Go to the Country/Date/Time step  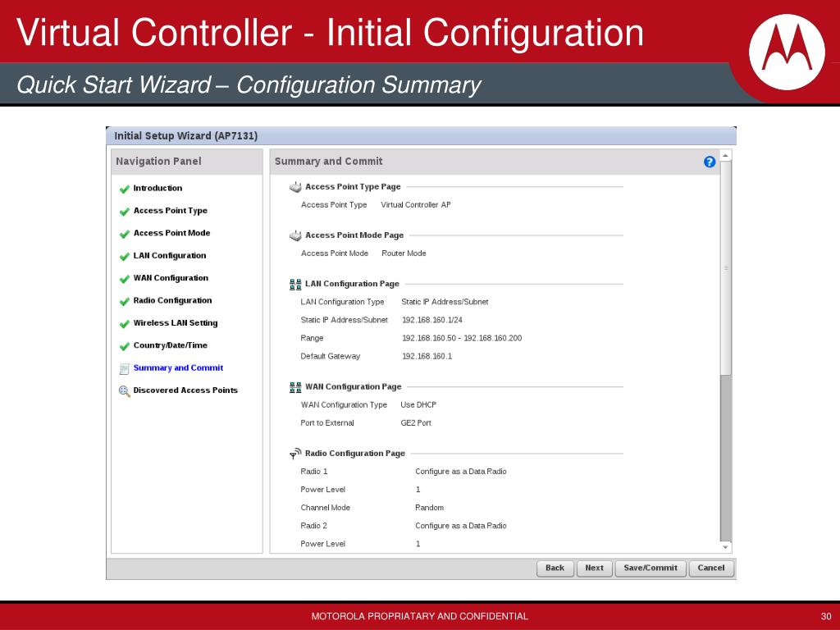tap(171, 345)
